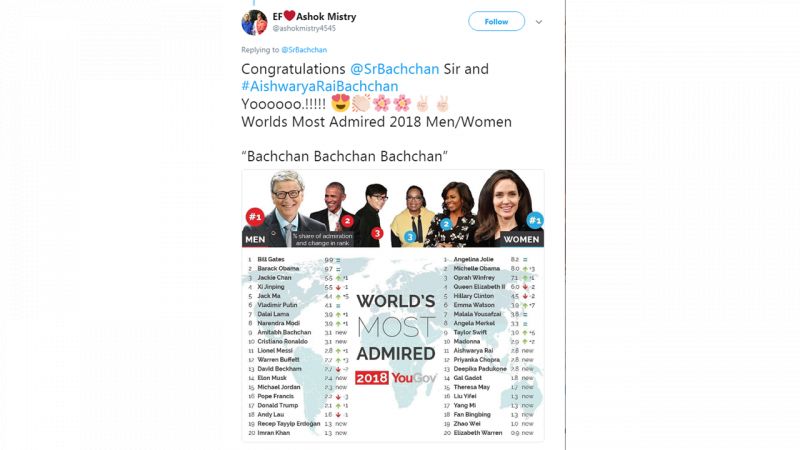Viewport: 800px width, 450px height.
Task: Click the black WOMEN label in the infographic
Action: [x=522, y=240]
